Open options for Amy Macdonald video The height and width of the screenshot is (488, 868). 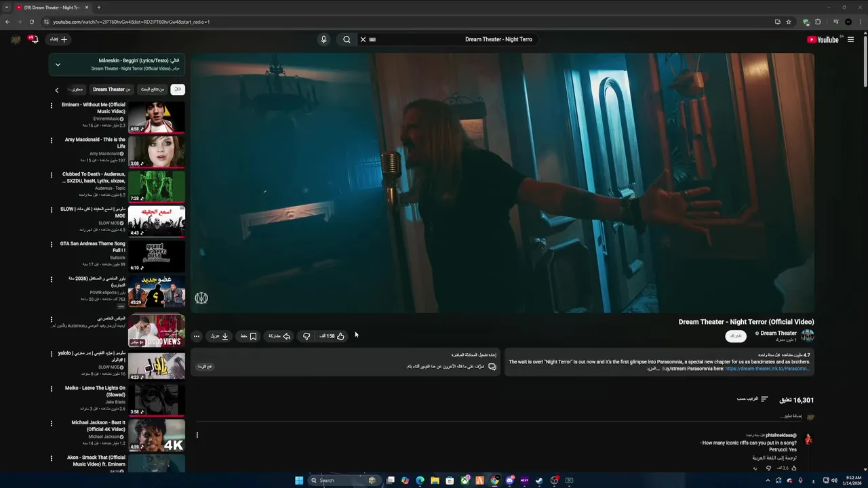tap(51, 140)
